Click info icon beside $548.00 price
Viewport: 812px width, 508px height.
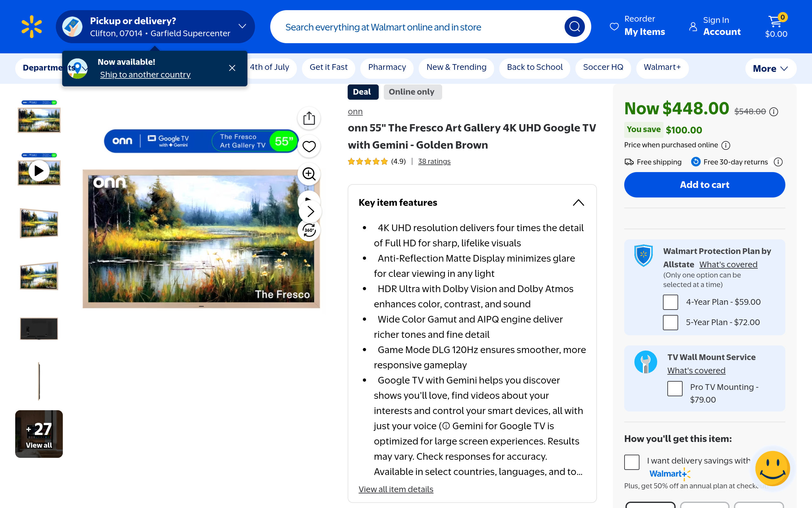click(774, 111)
